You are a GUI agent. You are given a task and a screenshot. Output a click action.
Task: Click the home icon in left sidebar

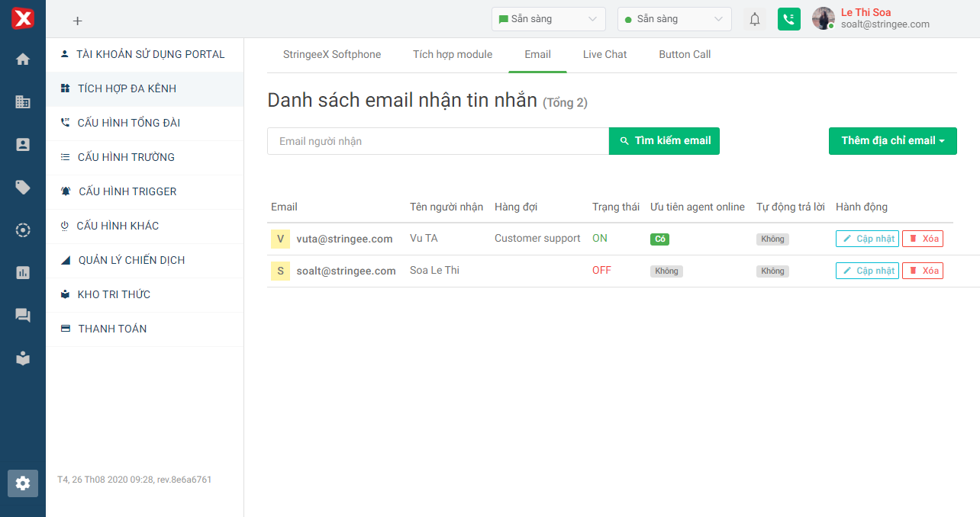tap(23, 59)
